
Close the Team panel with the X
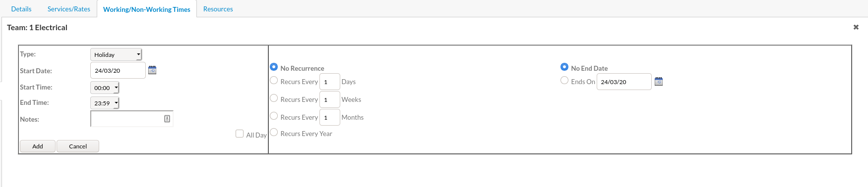click(x=856, y=27)
